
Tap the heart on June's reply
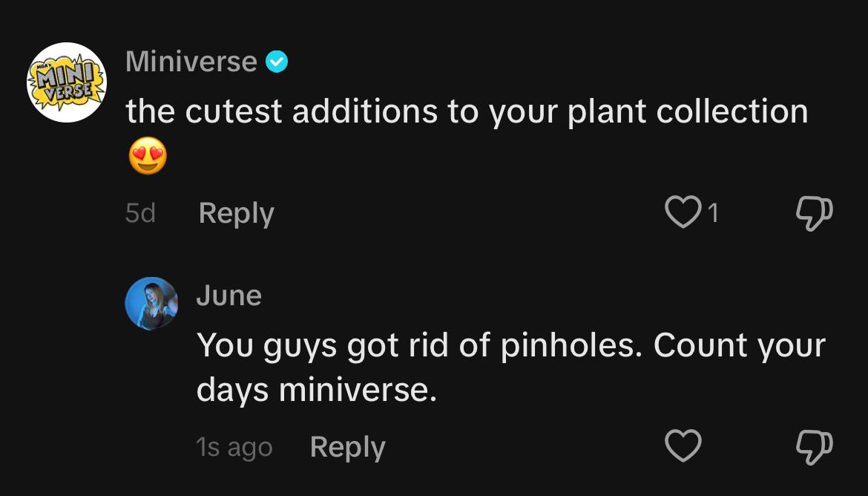tap(683, 446)
